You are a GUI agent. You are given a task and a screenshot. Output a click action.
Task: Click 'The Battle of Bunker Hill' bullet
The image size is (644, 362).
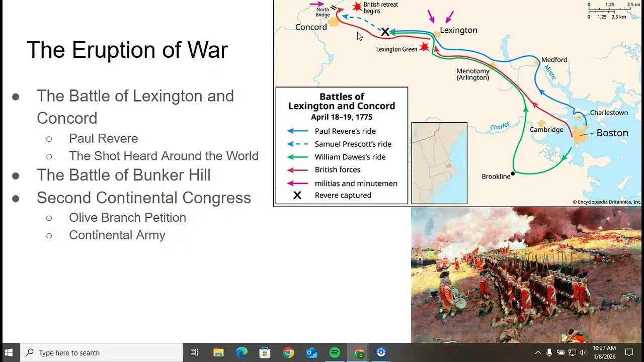coord(124,175)
